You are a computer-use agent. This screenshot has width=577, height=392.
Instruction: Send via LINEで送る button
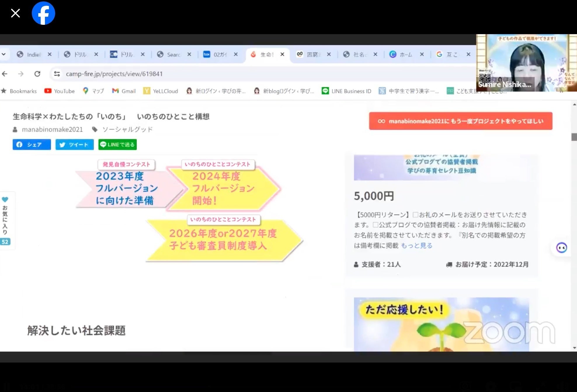coord(117,144)
